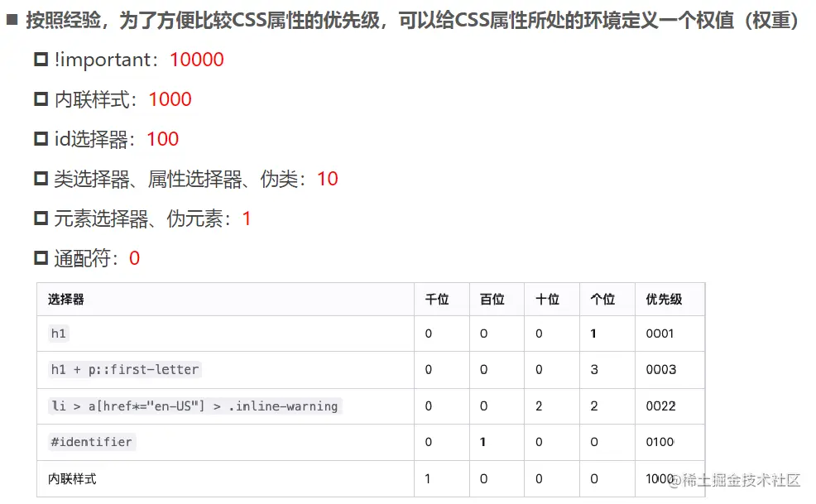Click the 元素选择器、伪元素 list item text
This screenshot has width=816, height=504.
click(152, 218)
